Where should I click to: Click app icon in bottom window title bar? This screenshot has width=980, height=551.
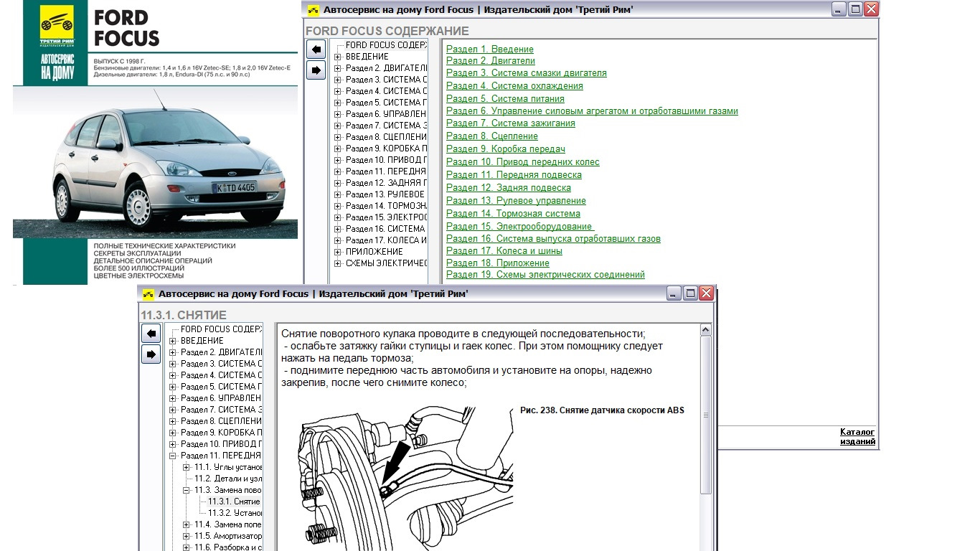click(149, 294)
